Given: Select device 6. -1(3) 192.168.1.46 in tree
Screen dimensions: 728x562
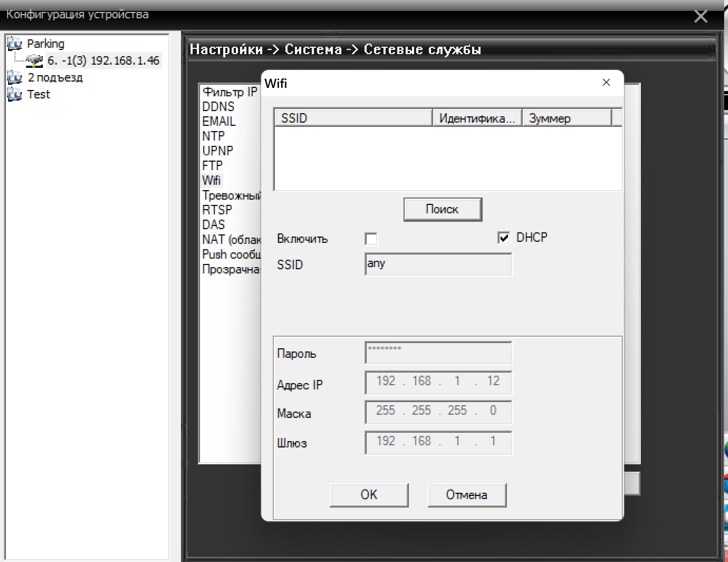Looking at the screenshot, I should click(103, 61).
